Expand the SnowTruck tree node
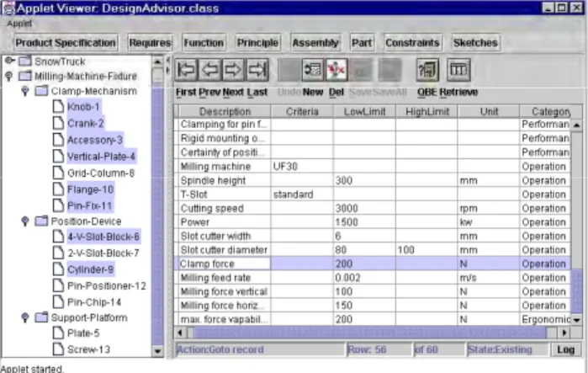Viewport: 588px width, 373px height. point(9,61)
